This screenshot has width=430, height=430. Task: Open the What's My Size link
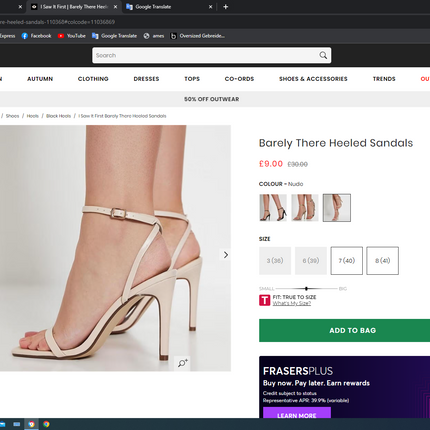(x=292, y=303)
